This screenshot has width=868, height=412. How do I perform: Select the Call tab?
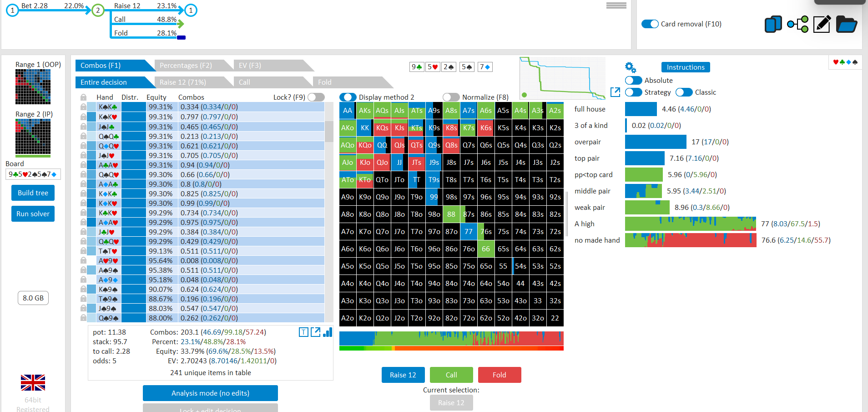coord(273,82)
